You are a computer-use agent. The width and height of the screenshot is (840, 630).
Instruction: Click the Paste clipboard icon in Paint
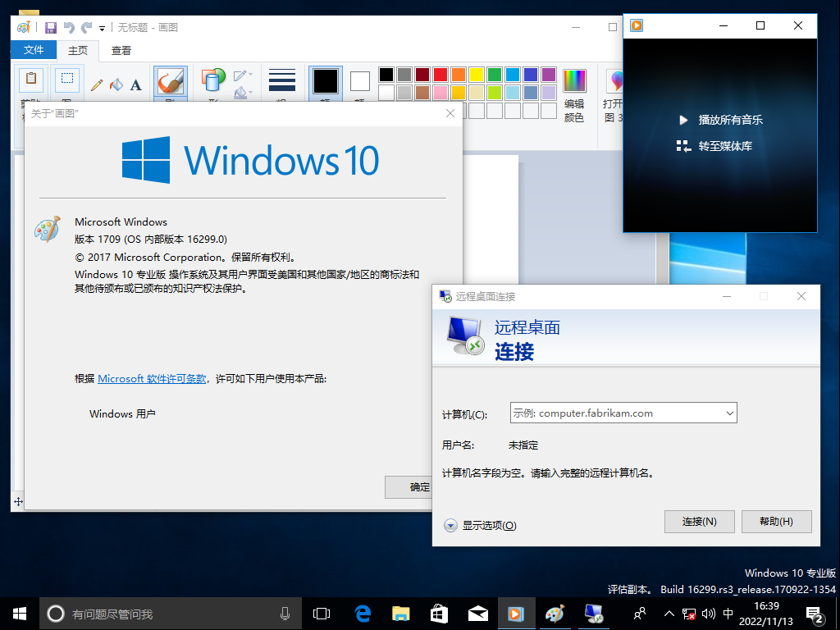point(31,80)
